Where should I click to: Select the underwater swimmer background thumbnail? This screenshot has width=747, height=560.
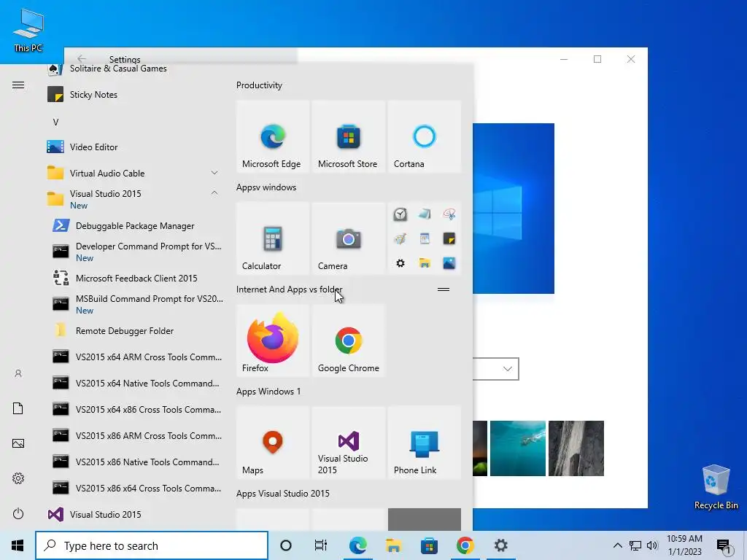[517, 448]
